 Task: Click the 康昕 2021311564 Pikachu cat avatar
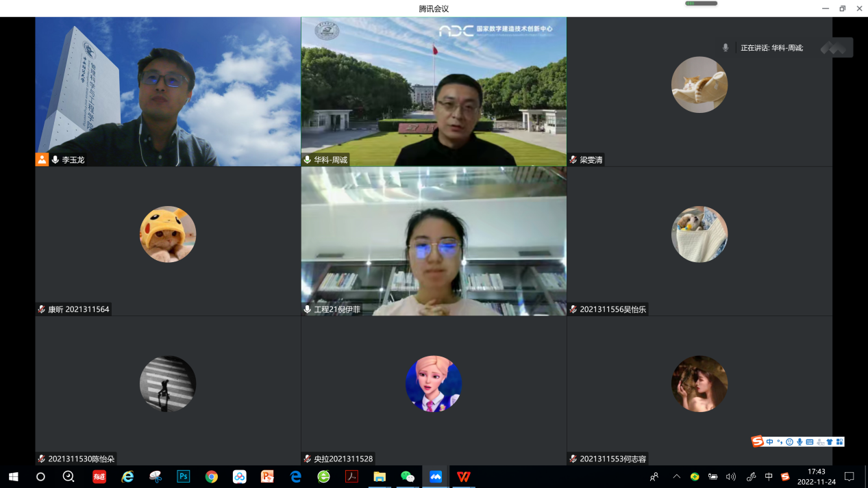168,234
